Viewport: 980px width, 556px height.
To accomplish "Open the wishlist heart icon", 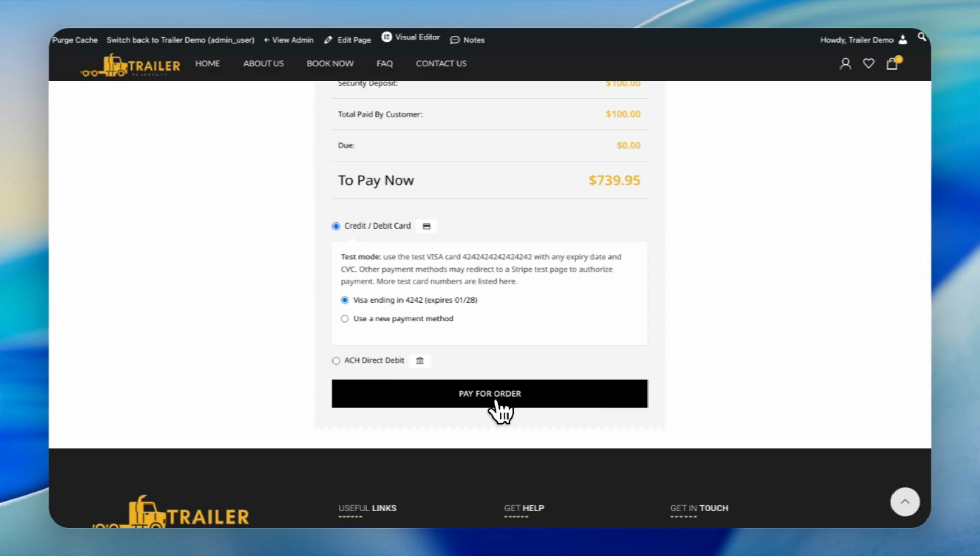I will 869,63.
